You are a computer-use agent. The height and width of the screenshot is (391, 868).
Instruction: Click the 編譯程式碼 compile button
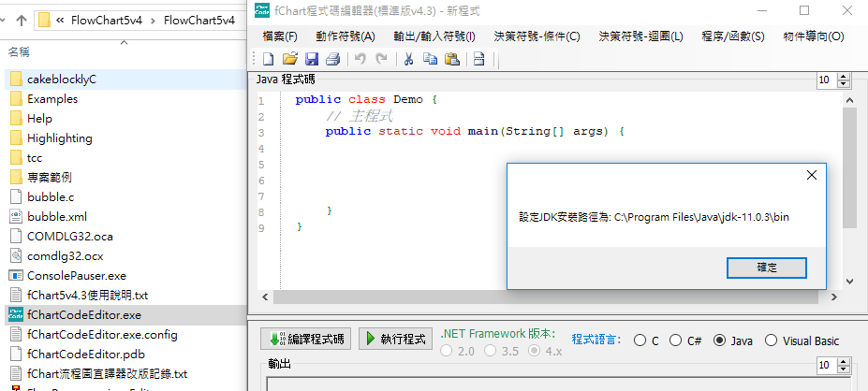304,339
